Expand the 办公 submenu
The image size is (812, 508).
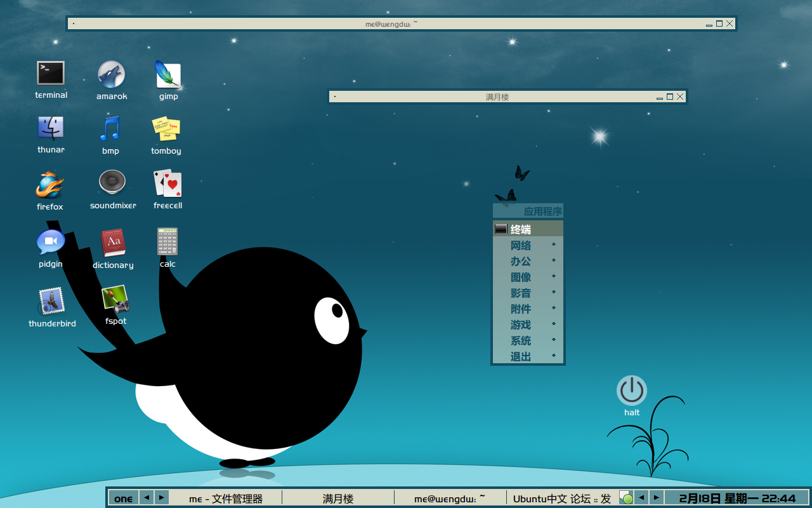[x=528, y=261]
